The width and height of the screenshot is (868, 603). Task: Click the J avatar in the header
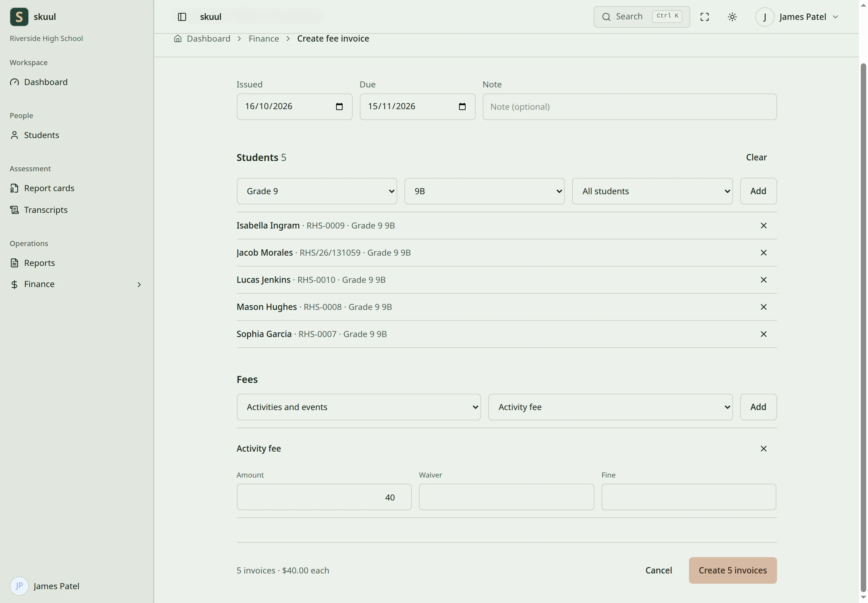(x=765, y=17)
